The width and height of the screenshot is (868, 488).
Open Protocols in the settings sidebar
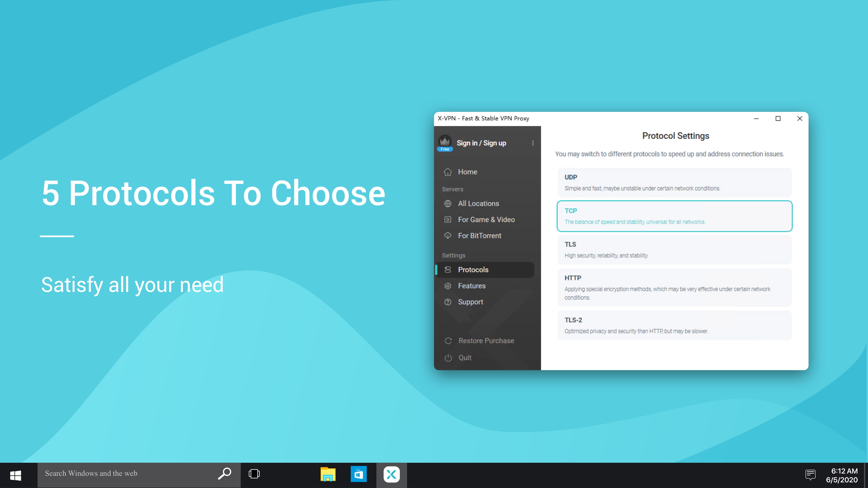pos(473,270)
